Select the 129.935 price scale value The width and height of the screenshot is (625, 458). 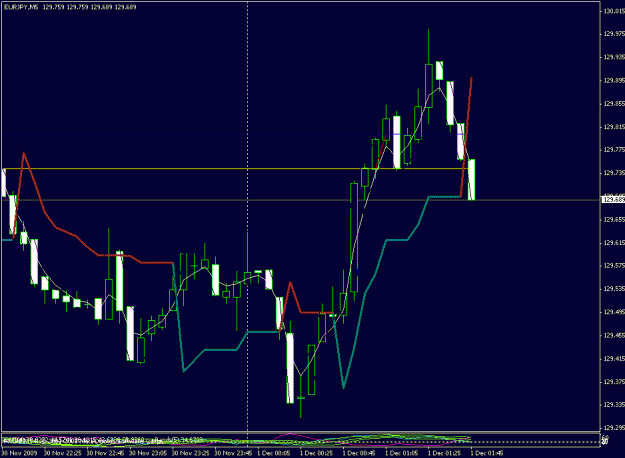(614, 57)
